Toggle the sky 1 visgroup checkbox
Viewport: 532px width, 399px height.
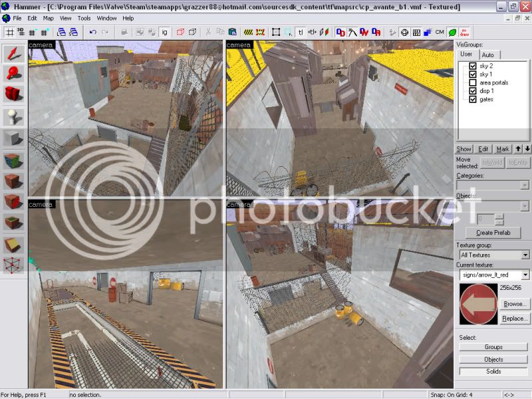[473, 74]
